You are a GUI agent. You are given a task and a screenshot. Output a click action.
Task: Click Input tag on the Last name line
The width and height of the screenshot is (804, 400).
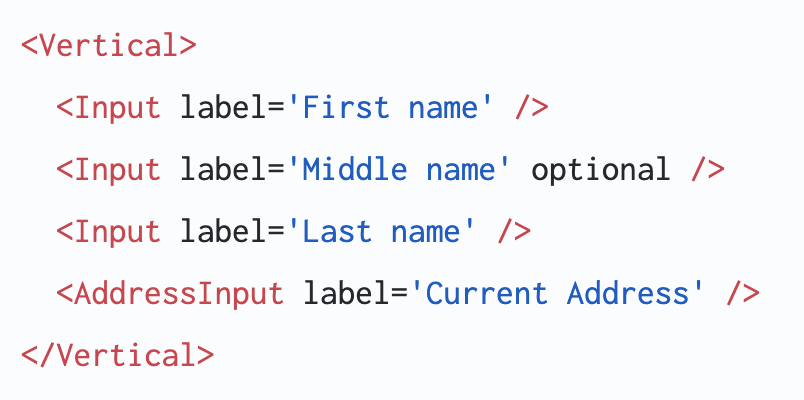(x=115, y=232)
